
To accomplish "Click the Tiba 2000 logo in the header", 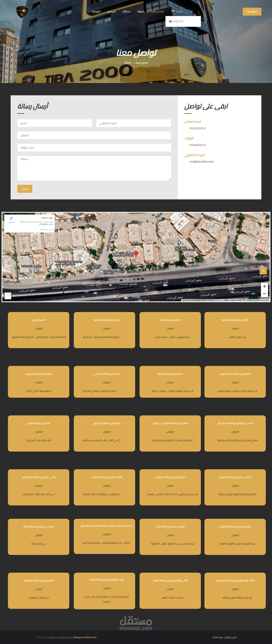I will click(22, 12).
